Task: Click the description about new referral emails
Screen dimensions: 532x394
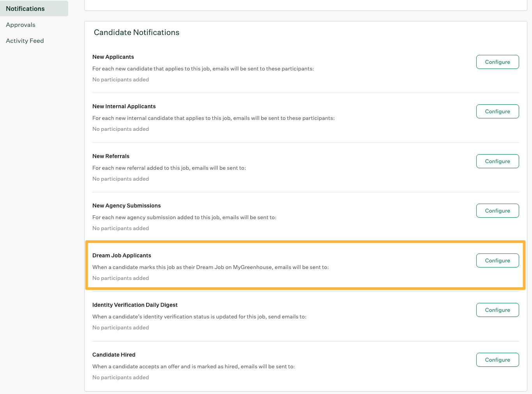Action: [169, 168]
